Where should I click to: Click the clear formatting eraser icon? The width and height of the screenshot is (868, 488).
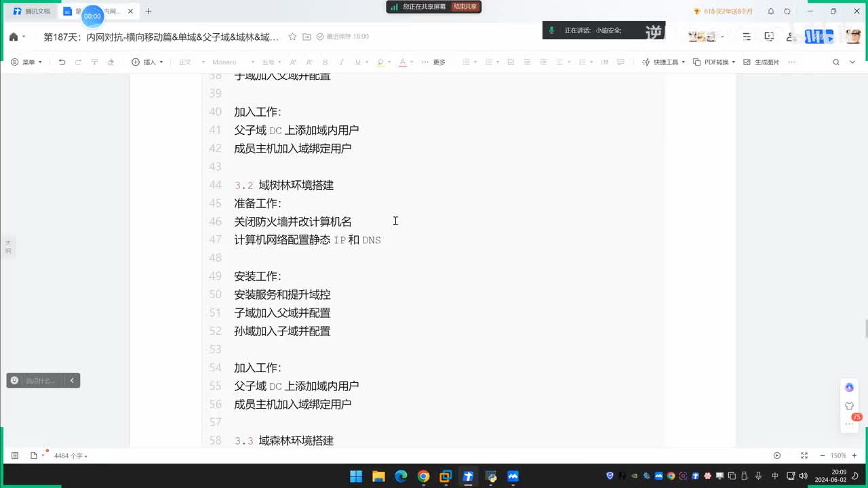pos(111,62)
